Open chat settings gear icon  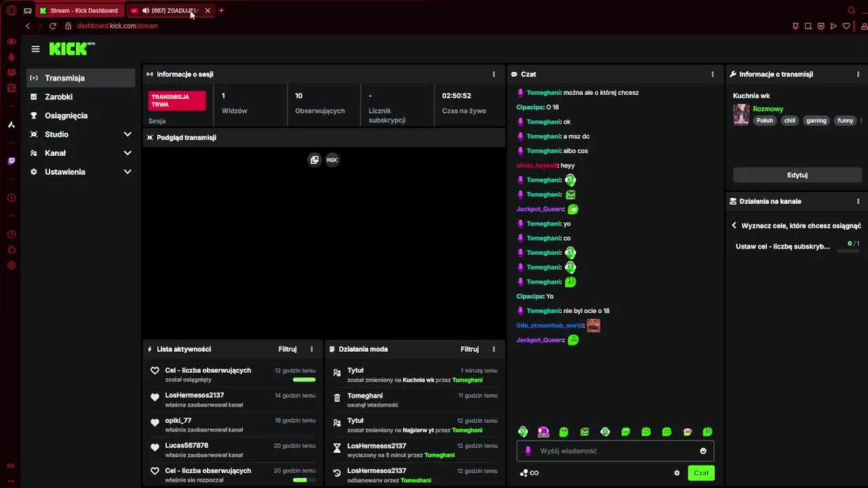677,473
